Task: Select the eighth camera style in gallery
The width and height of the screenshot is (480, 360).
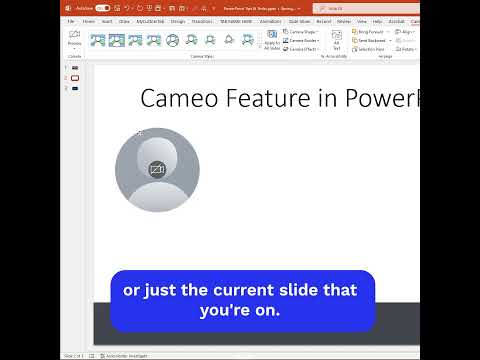Action: point(229,40)
